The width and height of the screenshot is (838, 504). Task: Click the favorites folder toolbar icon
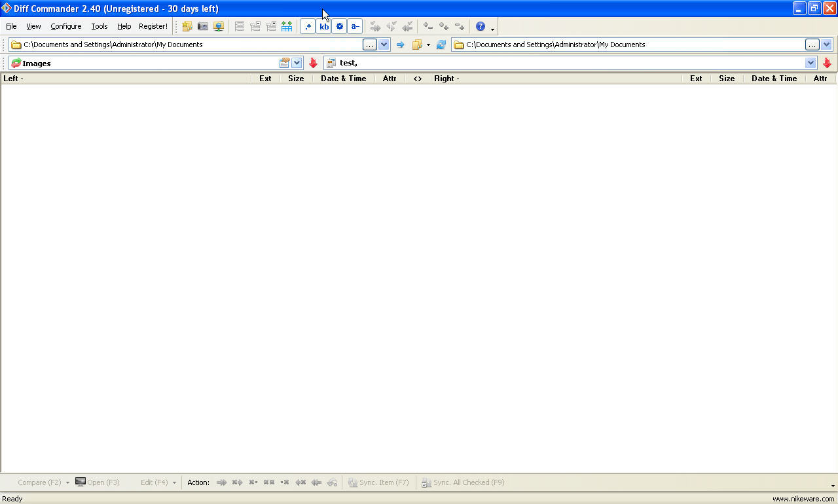coord(187,26)
